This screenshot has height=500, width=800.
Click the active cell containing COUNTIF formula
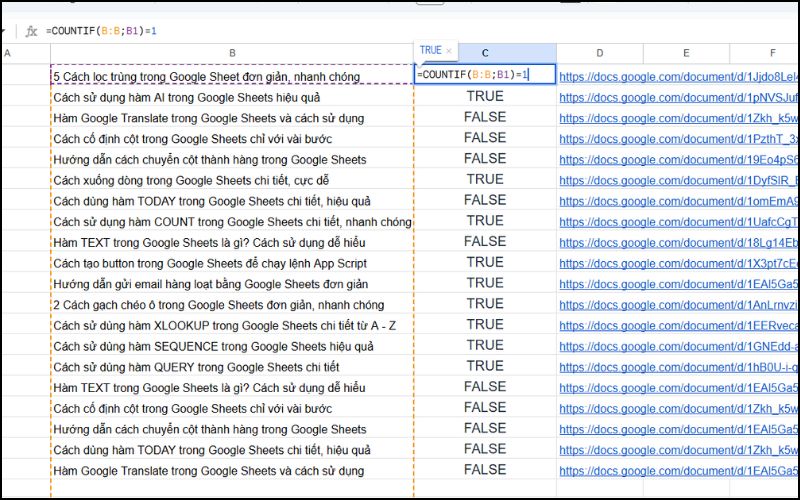click(485, 75)
